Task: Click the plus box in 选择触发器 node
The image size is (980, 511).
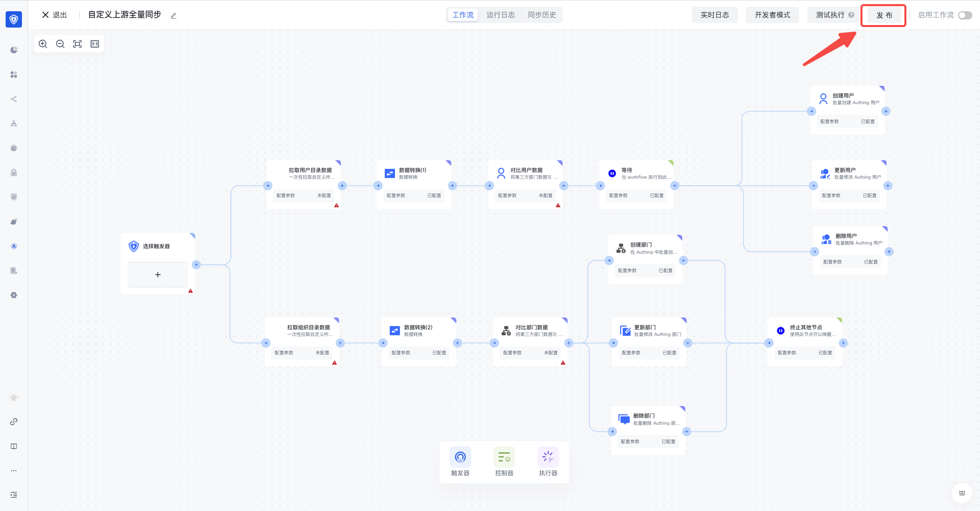Action: (x=158, y=275)
